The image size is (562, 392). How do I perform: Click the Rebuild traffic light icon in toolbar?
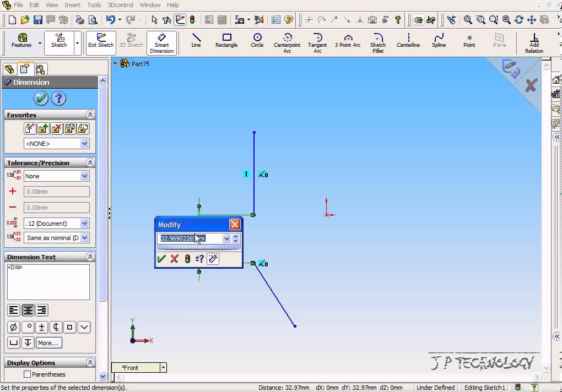[192, 20]
